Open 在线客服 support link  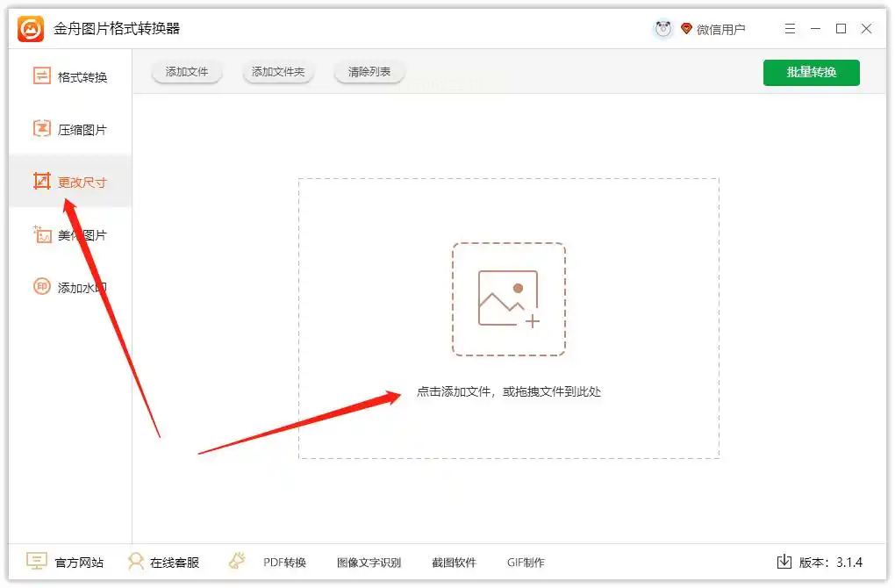(175, 563)
